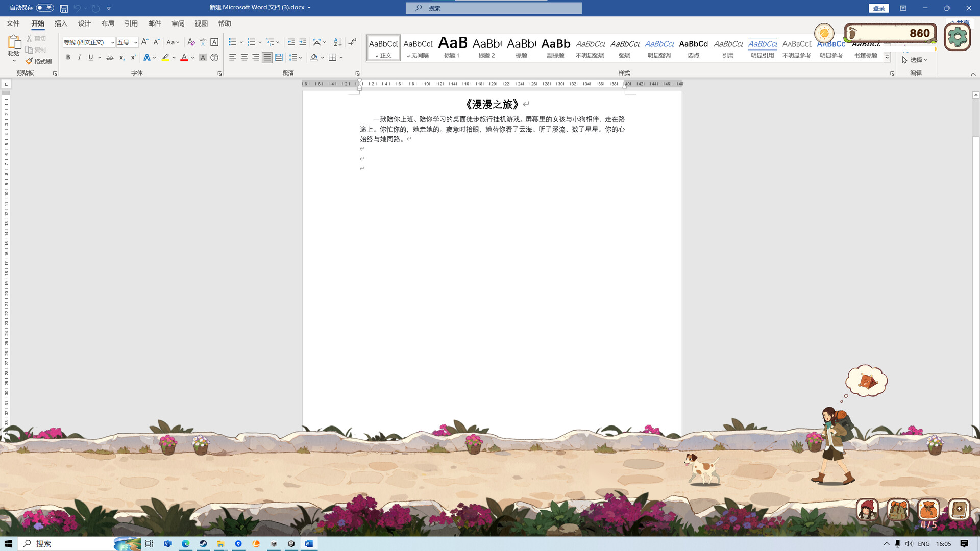Click the sun day-night icon

tap(824, 34)
